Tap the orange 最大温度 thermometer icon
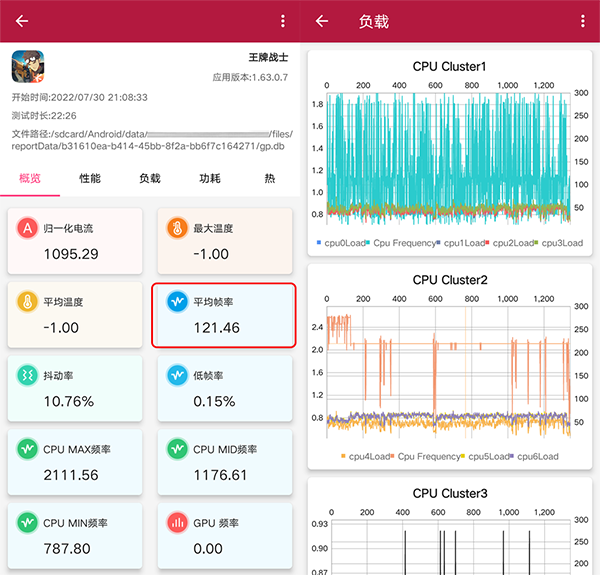 point(177,229)
